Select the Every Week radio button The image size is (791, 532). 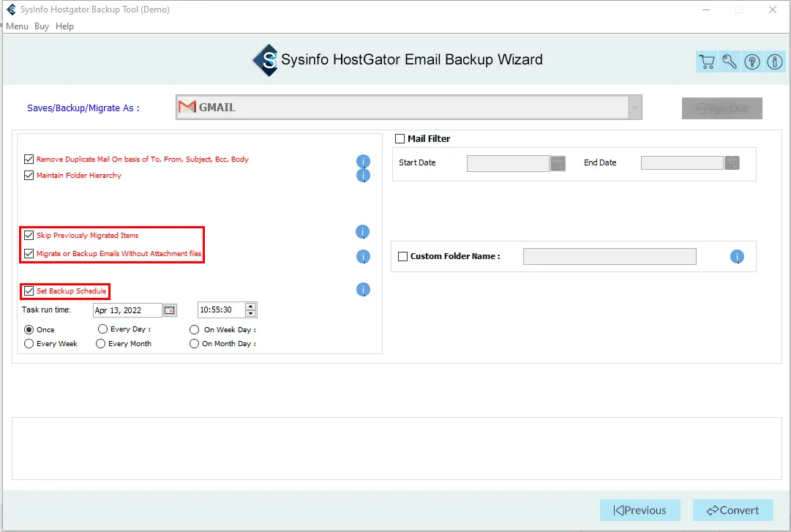[29, 344]
